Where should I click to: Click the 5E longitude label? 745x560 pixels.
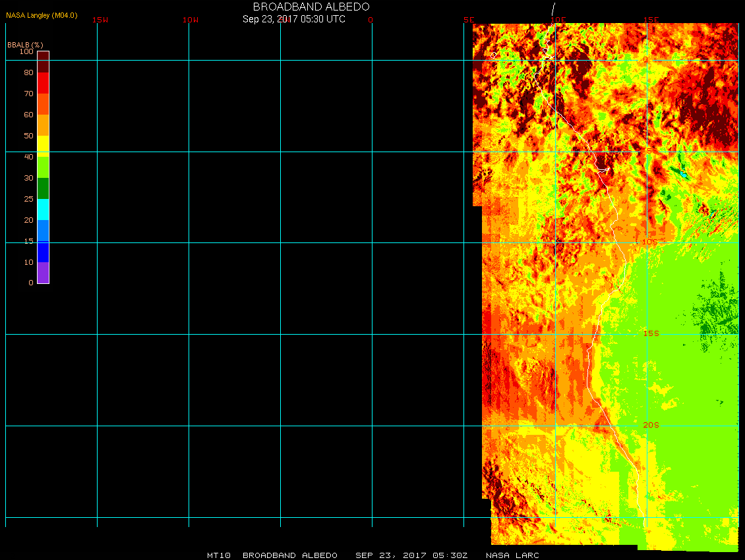point(469,20)
